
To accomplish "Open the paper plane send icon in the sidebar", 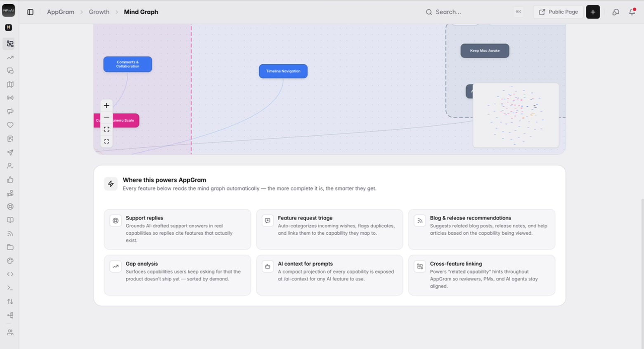I will pos(10,152).
